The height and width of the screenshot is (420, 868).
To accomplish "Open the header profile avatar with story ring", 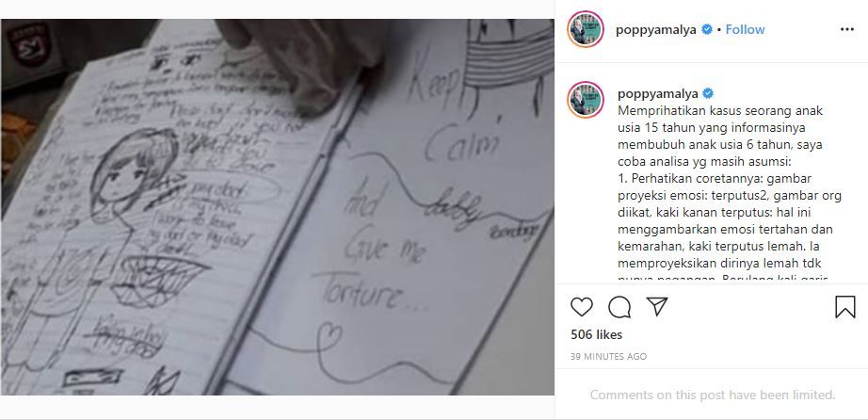I will click(586, 29).
